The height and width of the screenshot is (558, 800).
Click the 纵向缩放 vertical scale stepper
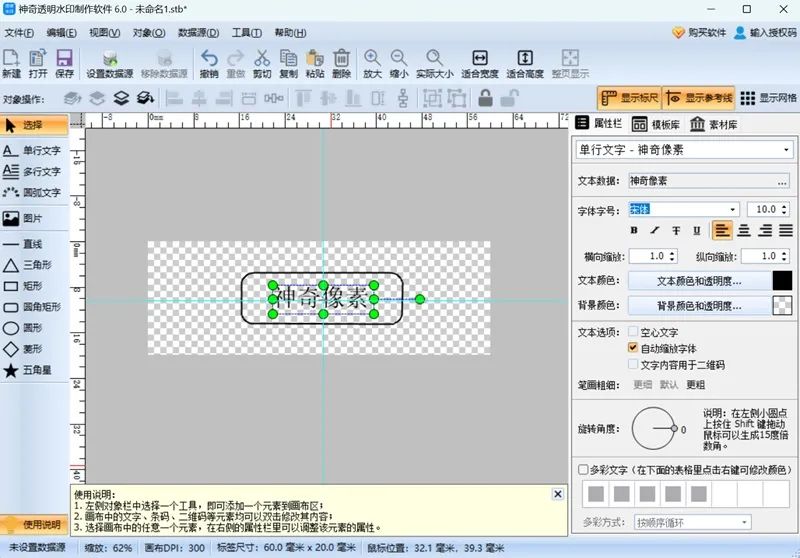tap(785, 256)
